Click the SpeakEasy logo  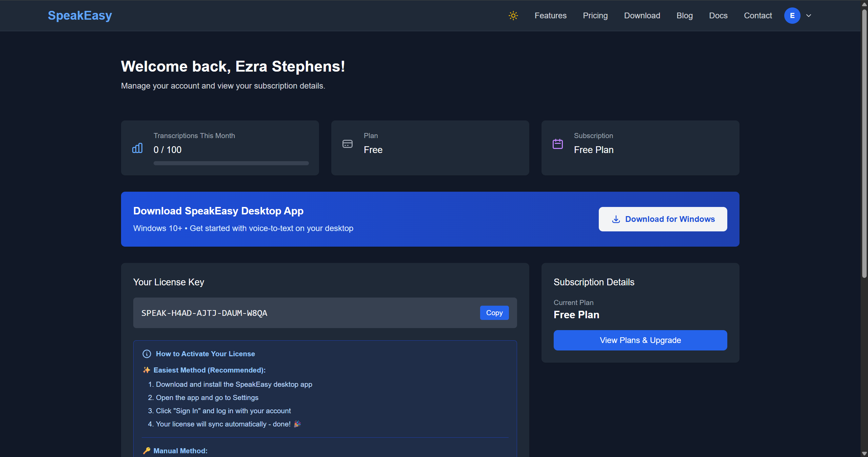79,15
